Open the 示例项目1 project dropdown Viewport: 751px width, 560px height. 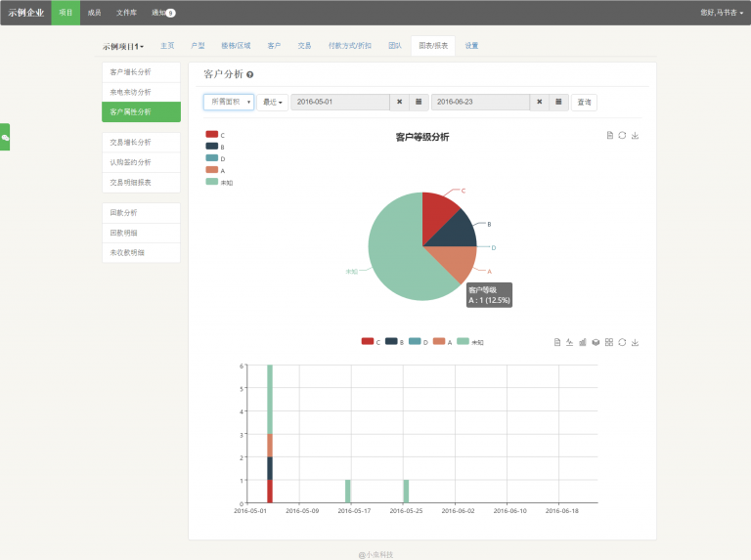point(123,46)
